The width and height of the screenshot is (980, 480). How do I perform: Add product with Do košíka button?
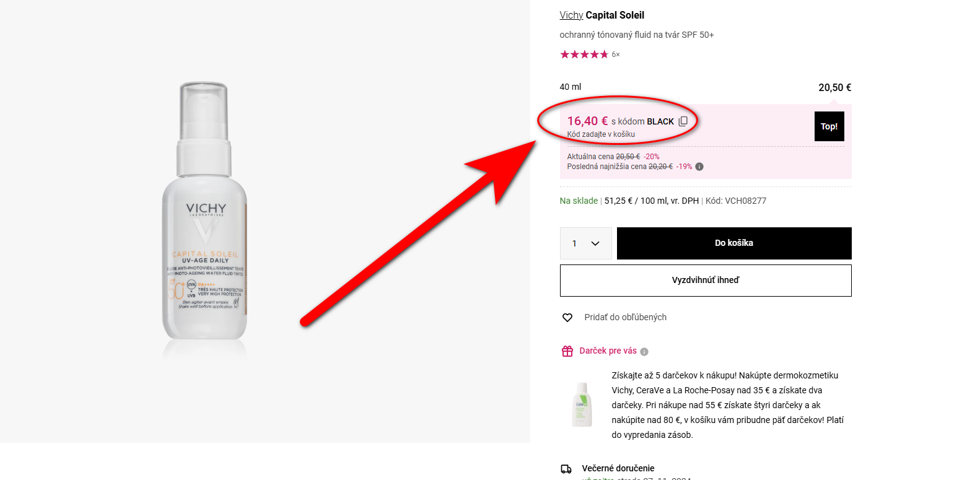(734, 243)
